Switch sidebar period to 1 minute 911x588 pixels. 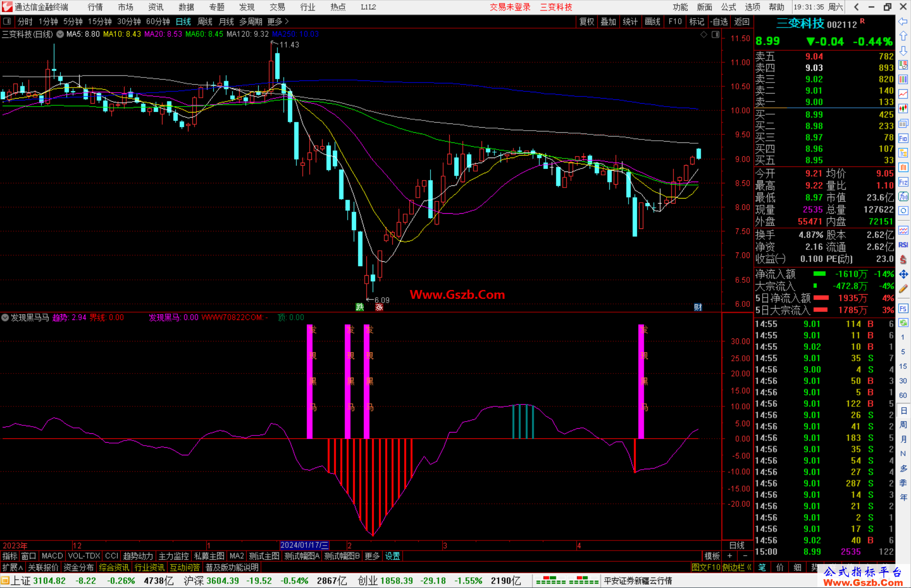pyautogui.click(x=903, y=337)
